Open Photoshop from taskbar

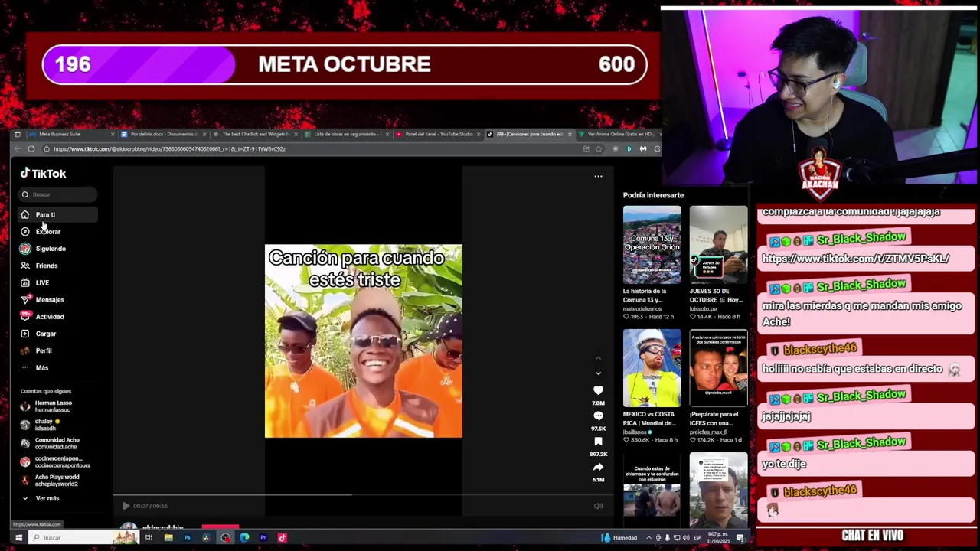tap(188, 538)
